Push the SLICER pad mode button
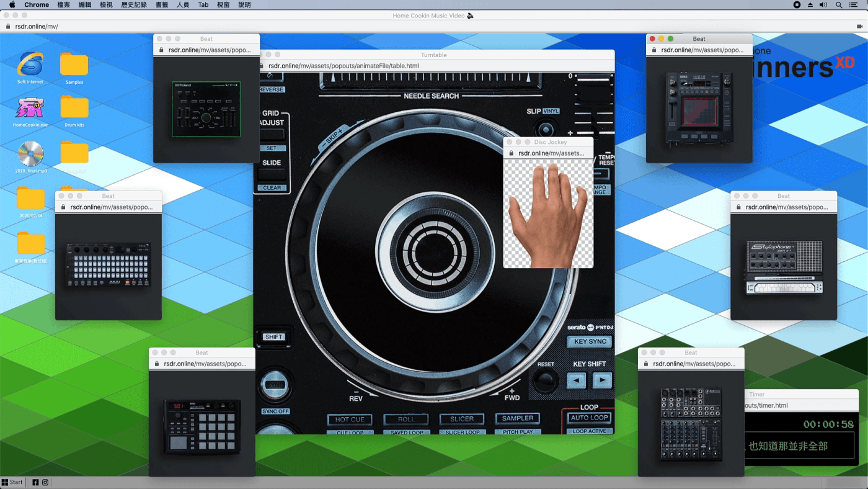This screenshot has width=868, height=489. tap(462, 419)
